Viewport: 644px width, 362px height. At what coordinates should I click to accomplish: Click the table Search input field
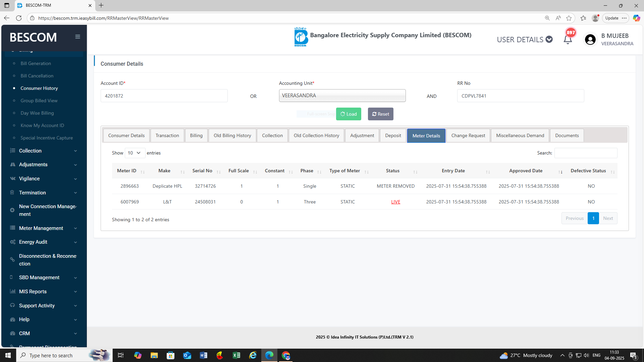pyautogui.click(x=586, y=153)
